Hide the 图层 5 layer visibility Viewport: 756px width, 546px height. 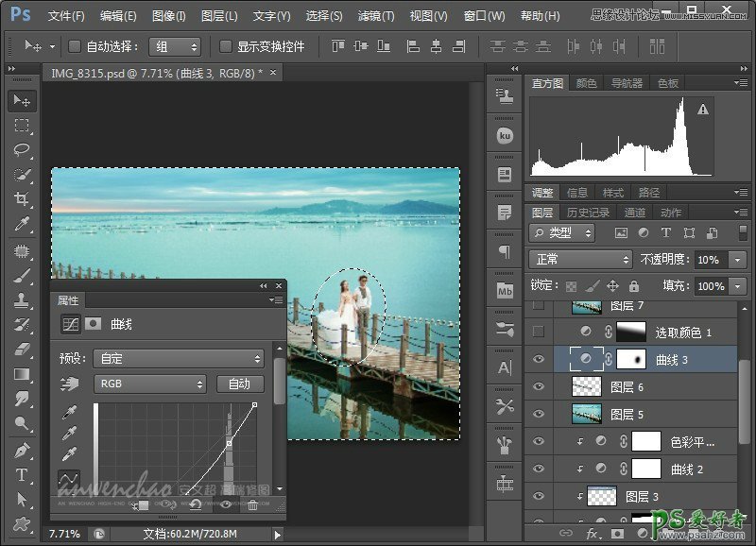(539, 414)
